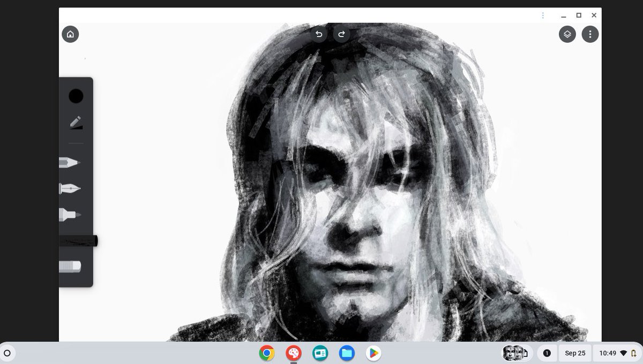Image resolution: width=643 pixels, height=364 pixels.
Task: Open the window title bar overflow menu
Action: 543,16
